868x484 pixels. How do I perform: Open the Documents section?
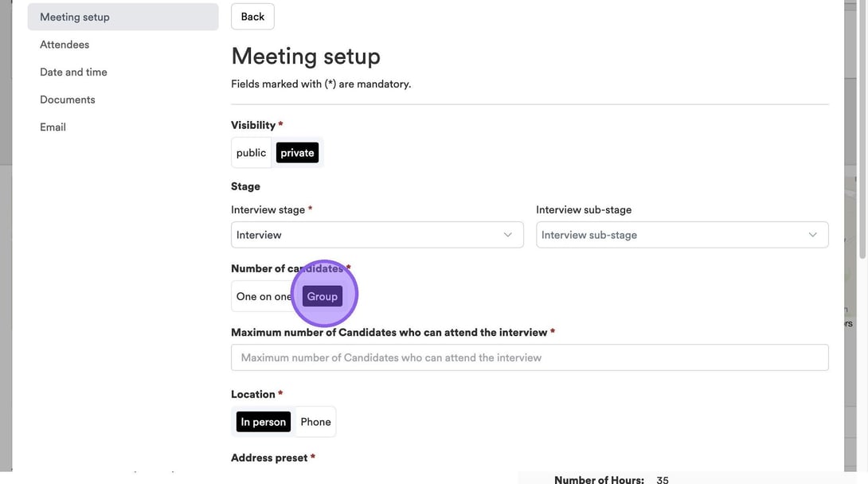68,100
